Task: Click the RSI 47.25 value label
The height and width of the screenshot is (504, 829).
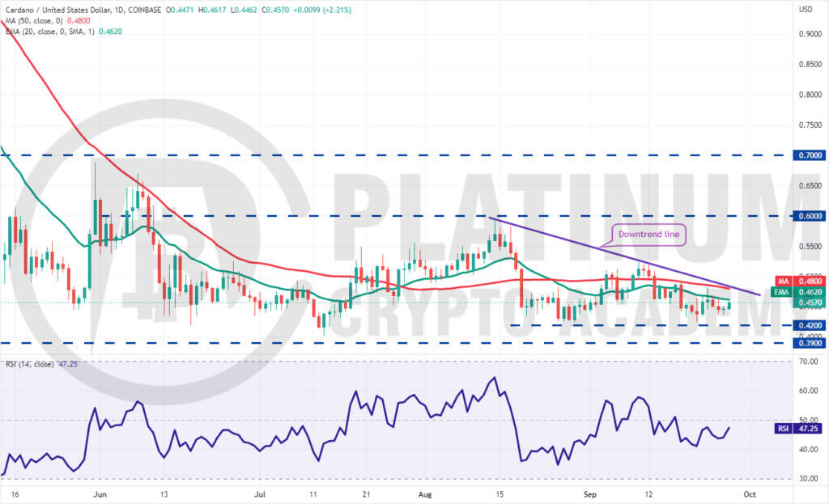Action: pyautogui.click(x=798, y=429)
